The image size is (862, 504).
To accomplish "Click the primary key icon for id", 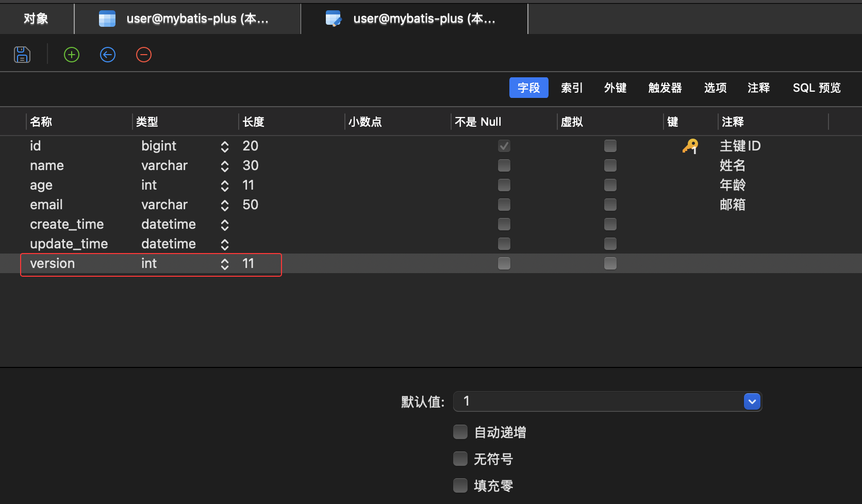I will [690, 146].
